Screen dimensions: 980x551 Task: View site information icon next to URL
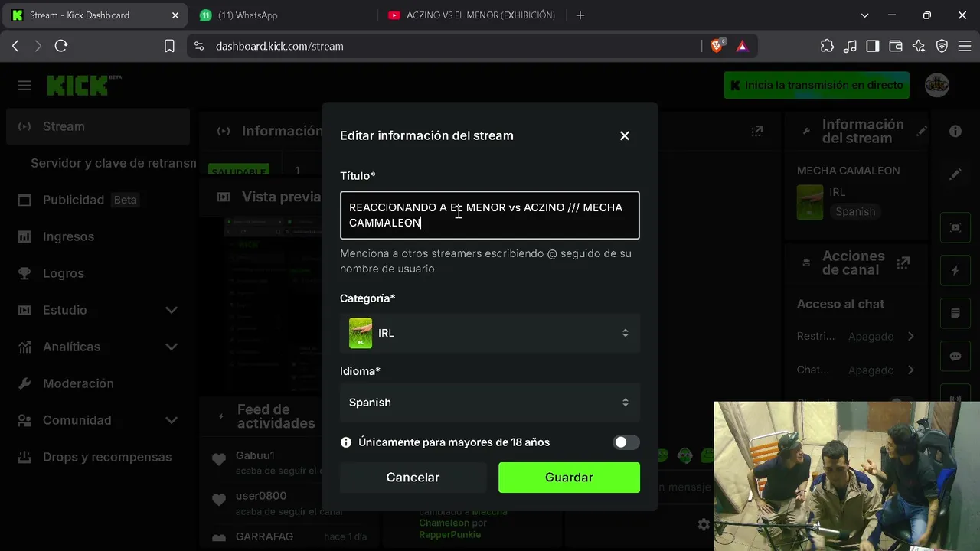pyautogui.click(x=199, y=46)
